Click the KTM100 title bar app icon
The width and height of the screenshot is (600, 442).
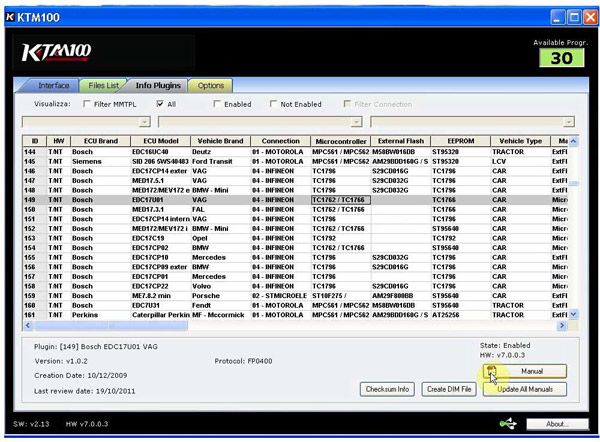(x=10, y=17)
